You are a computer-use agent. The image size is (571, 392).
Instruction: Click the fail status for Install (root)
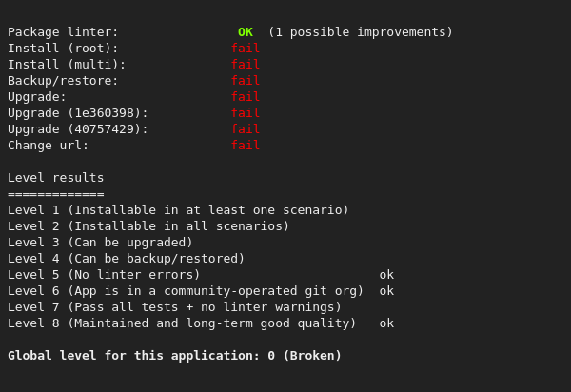[x=246, y=49]
